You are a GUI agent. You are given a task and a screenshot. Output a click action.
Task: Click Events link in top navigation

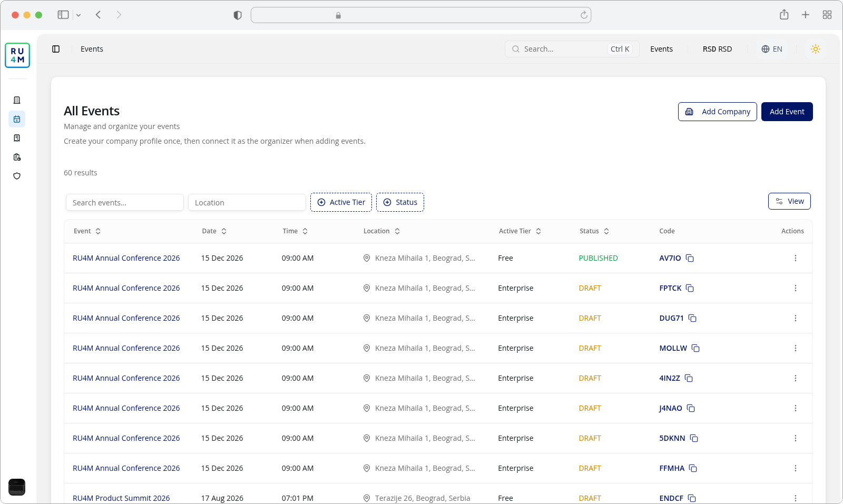pos(661,49)
